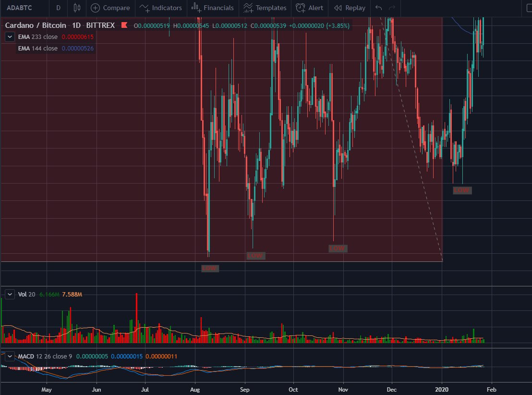
Task: Select the EMA 144 close indicator label
Action: pyautogui.click(x=37, y=48)
